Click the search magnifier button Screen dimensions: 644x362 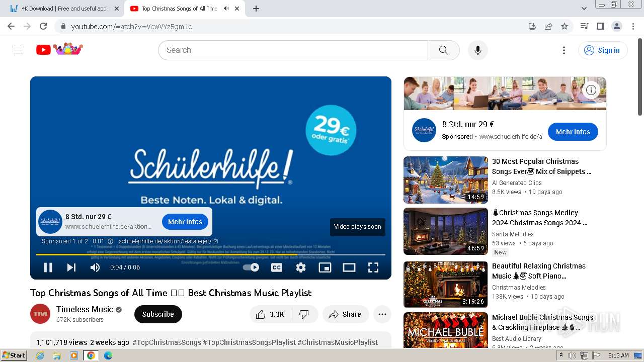(x=443, y=50)
